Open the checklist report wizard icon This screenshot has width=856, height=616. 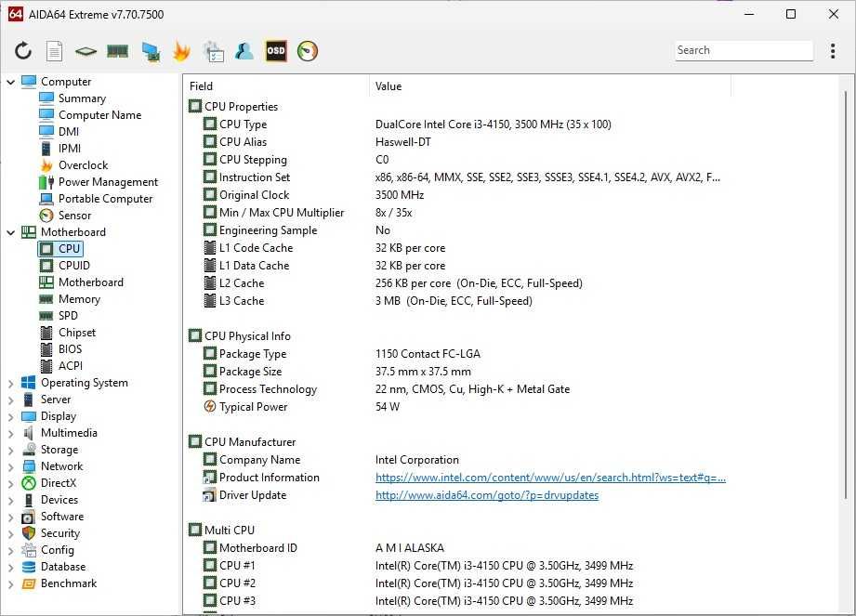(x=213, y=51)
